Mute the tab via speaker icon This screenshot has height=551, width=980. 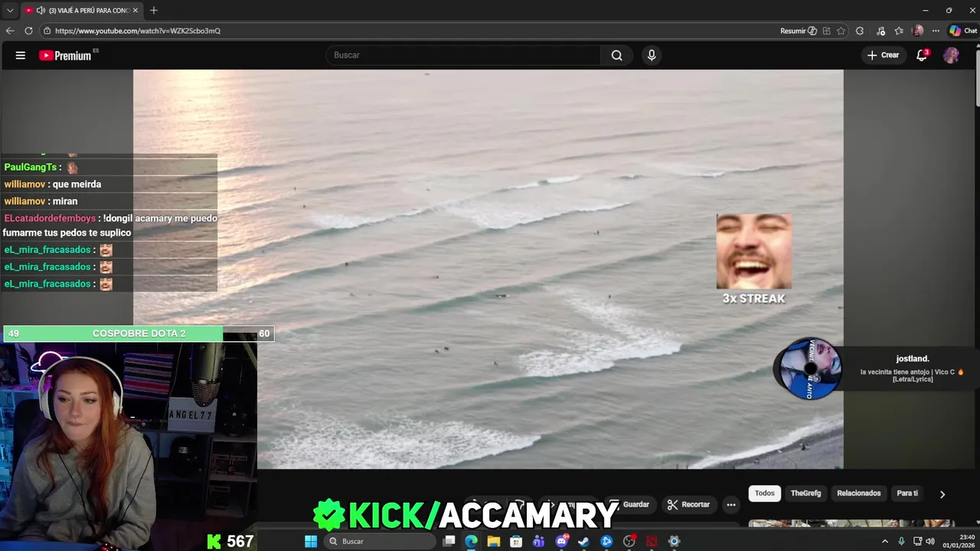tap(41, 10)
